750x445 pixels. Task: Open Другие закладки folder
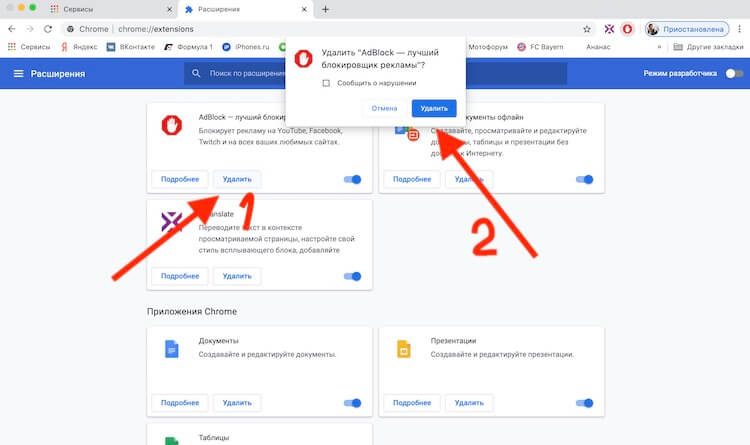(x=708, y=47)
